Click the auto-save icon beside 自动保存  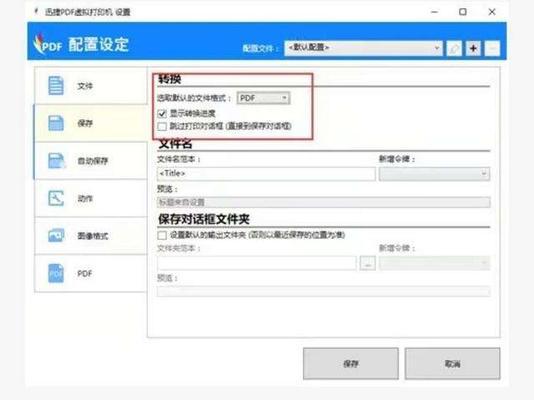[x=56, y=161]
